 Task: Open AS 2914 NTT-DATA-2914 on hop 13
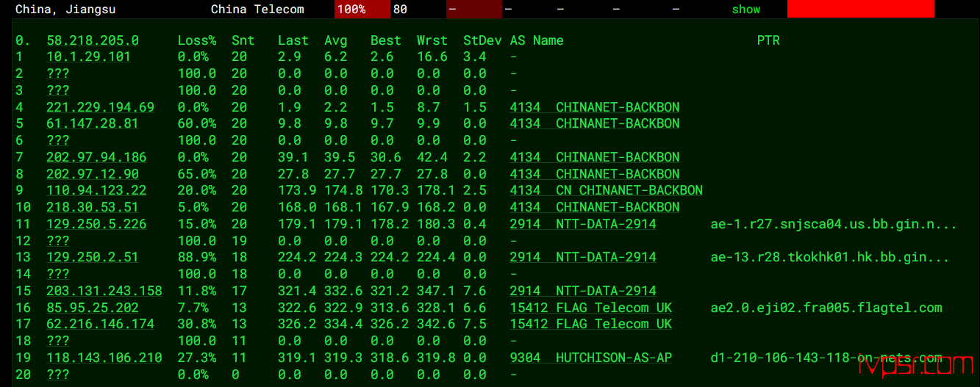pyautogui.click(x=583, y=257)
